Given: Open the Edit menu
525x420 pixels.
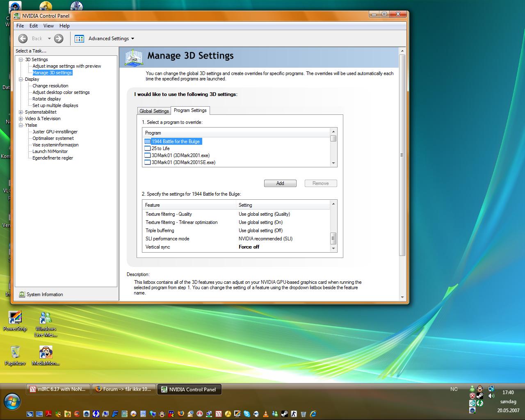Looking at the screenshot, I should 34,25.
